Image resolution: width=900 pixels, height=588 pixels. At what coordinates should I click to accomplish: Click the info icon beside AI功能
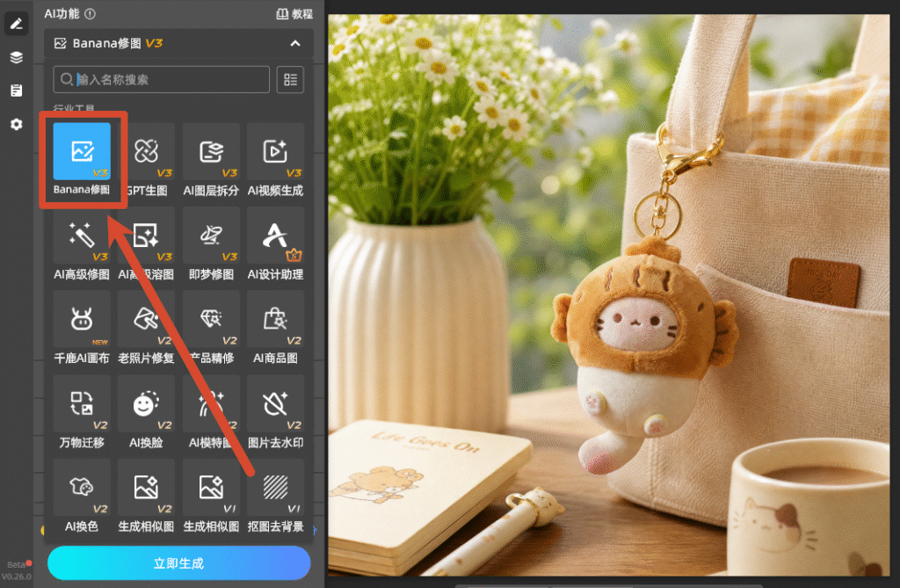(91, 14)
